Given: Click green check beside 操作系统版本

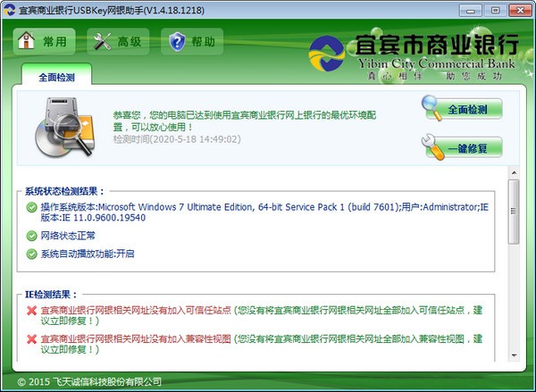Looking at the screenshot, I should (x=32, y=207).
